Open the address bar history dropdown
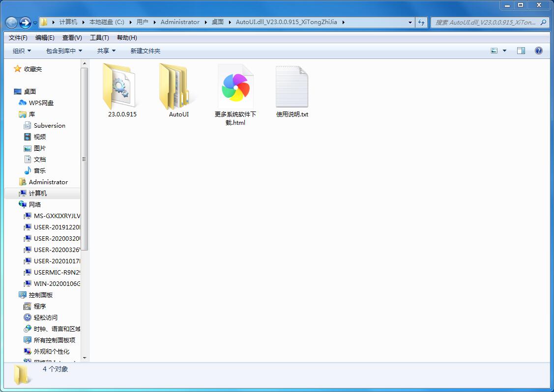 click(410, 22)
